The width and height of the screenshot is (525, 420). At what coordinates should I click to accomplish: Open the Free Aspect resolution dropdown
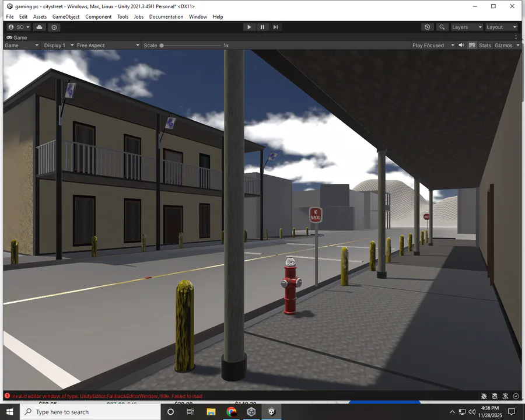coord(108,45)
